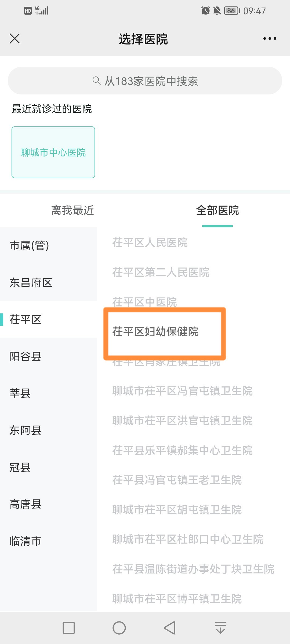Select 东昌府区 in the district list

31,283
